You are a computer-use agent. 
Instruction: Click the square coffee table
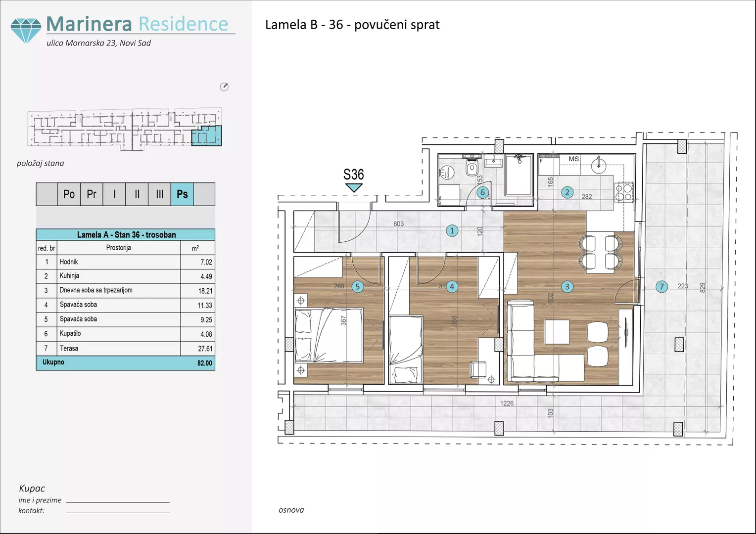[557, 332]
